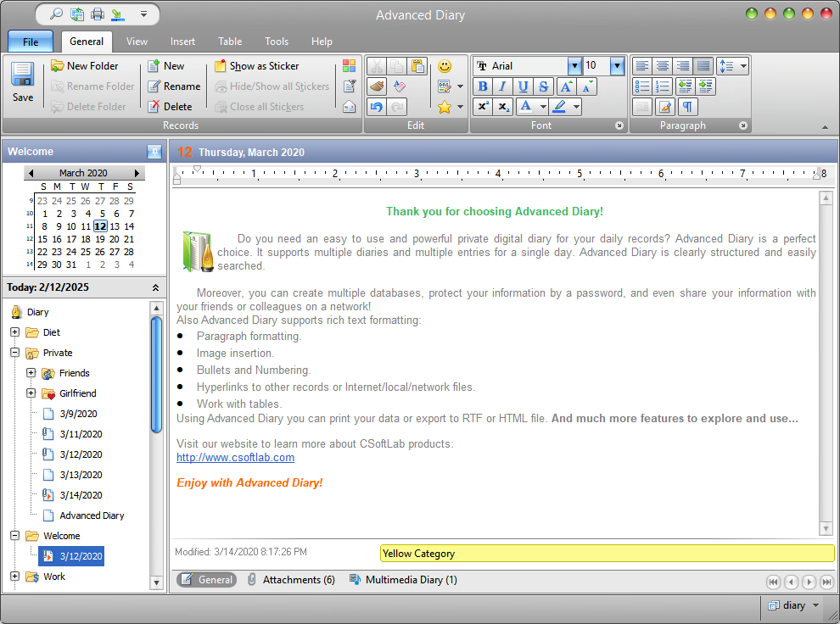
Task: Expand the Friends folder
Action: pyautogui.click(x=31, y=372)
